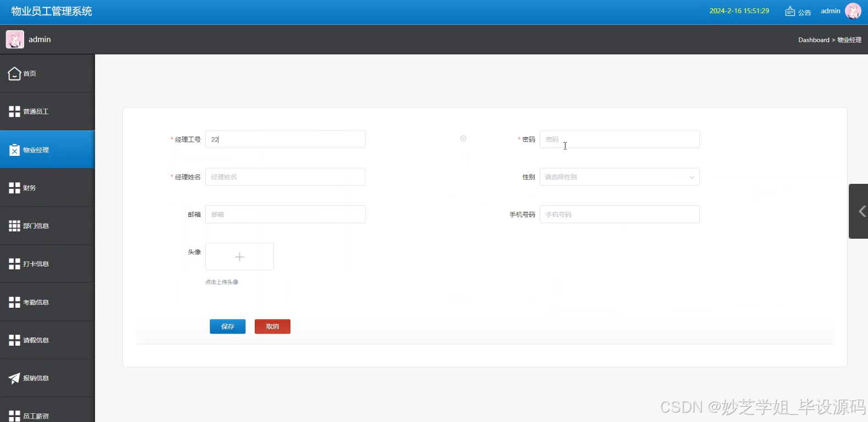Click the grid icon for 部门信息
The height and width of the screenshot is (422, 868).
[x=14, y=226]
